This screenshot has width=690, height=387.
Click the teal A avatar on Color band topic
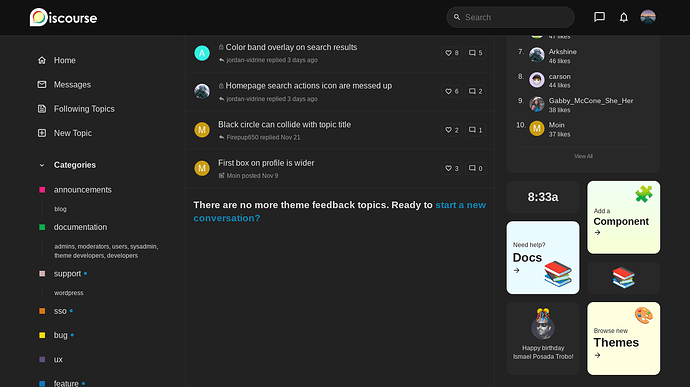tap(202, 53)
